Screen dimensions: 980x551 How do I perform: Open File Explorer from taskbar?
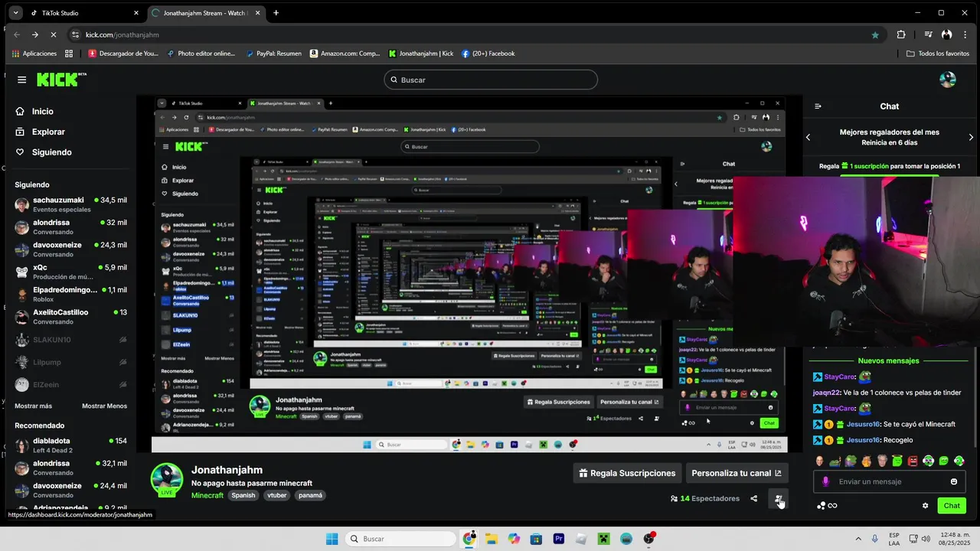[x=491, y=539]
